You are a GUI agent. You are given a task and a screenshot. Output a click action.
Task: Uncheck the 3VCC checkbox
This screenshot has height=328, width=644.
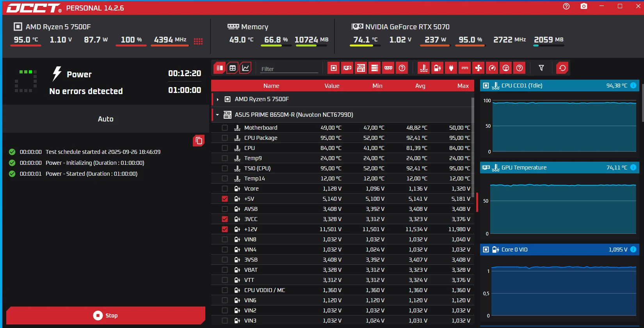point(225,219)
